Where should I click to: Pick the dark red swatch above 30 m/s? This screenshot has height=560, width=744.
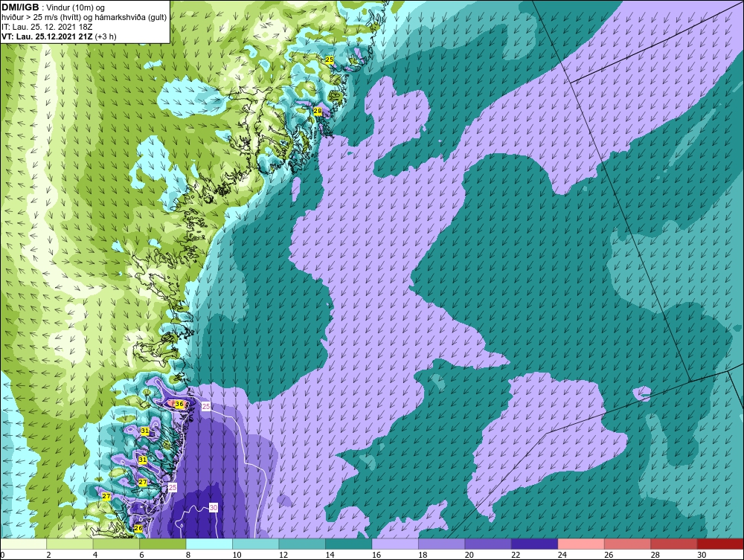[x=721, y=544]
